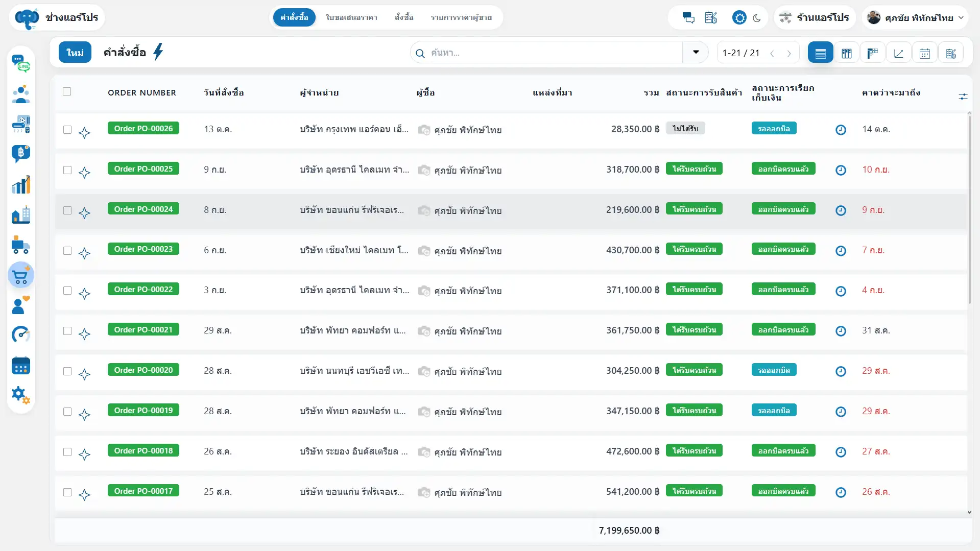Click the activity clock for PO-00026
Viewport: 980px width, 551px height.
pos(841,130)
